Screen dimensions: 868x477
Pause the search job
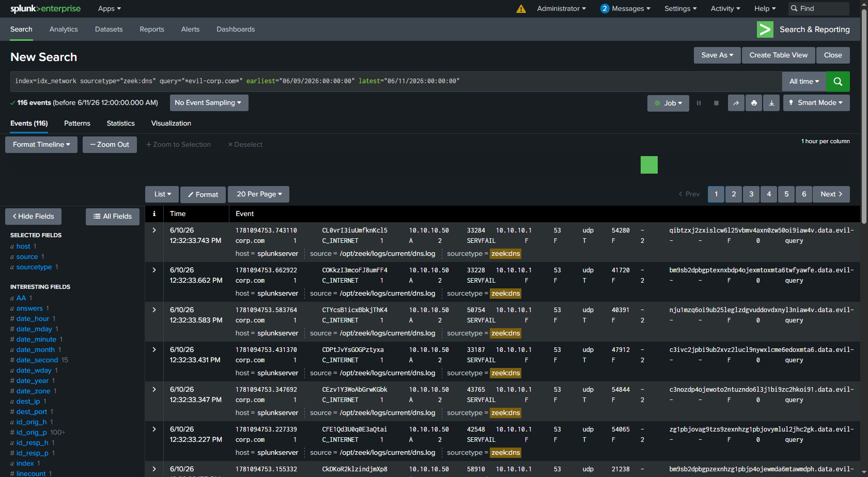(x=699, y=103)
